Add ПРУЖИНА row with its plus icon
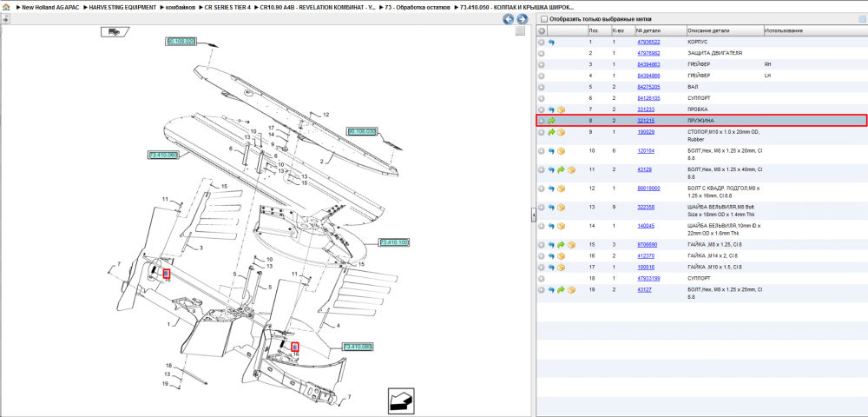The height and width of the screenshot is (417, 868). point(542,121)
